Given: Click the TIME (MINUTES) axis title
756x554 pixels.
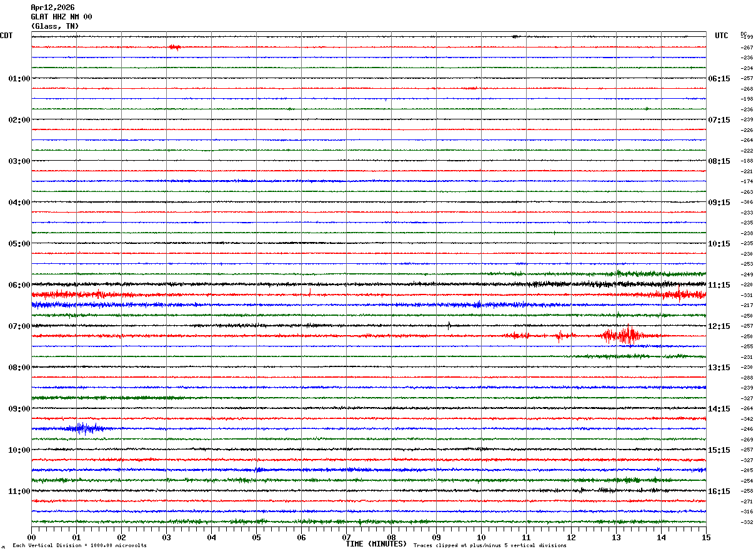Looking at the screenshot, I should point(376,544).
